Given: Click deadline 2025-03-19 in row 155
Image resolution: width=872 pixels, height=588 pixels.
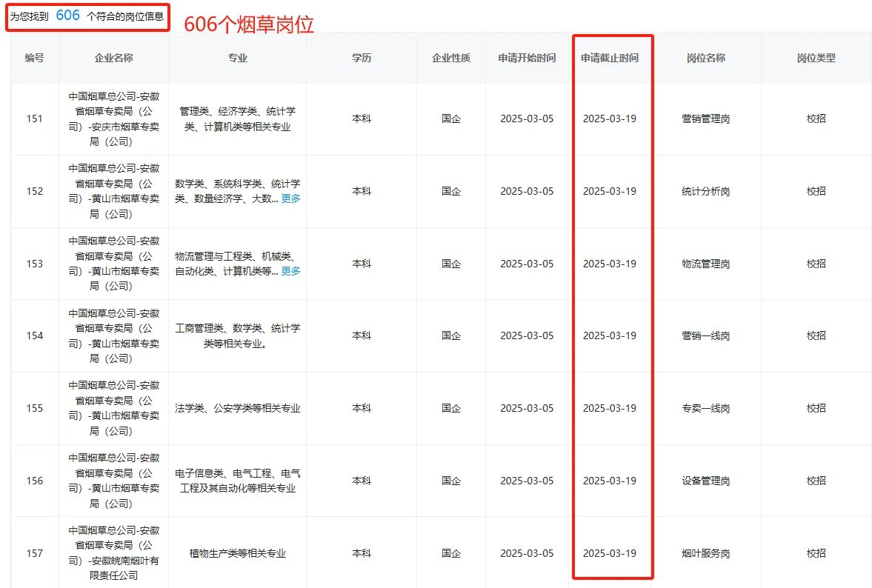Looking at the screenshot, I should pyautogui.click(x=610, y=408).
